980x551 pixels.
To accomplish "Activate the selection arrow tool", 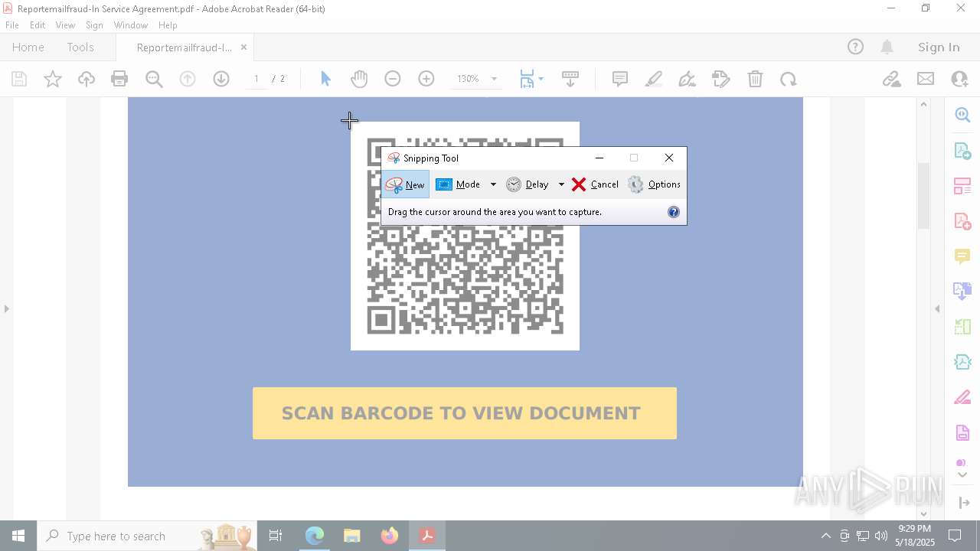I will coord(325,79).
